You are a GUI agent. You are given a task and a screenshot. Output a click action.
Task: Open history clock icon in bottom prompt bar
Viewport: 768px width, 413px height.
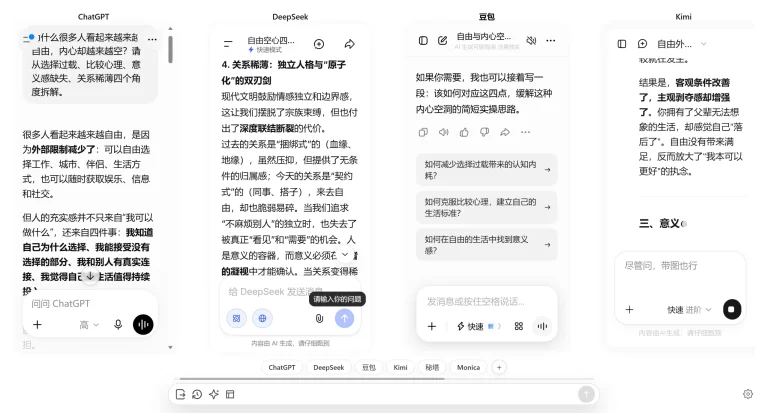tap(197, 394)
